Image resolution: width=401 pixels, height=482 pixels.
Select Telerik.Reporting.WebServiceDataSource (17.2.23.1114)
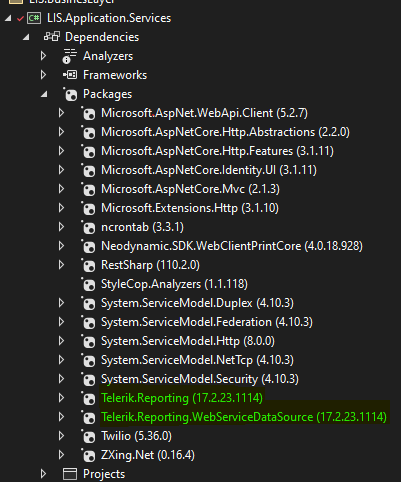pyautogui.click(x=244, y=417)
